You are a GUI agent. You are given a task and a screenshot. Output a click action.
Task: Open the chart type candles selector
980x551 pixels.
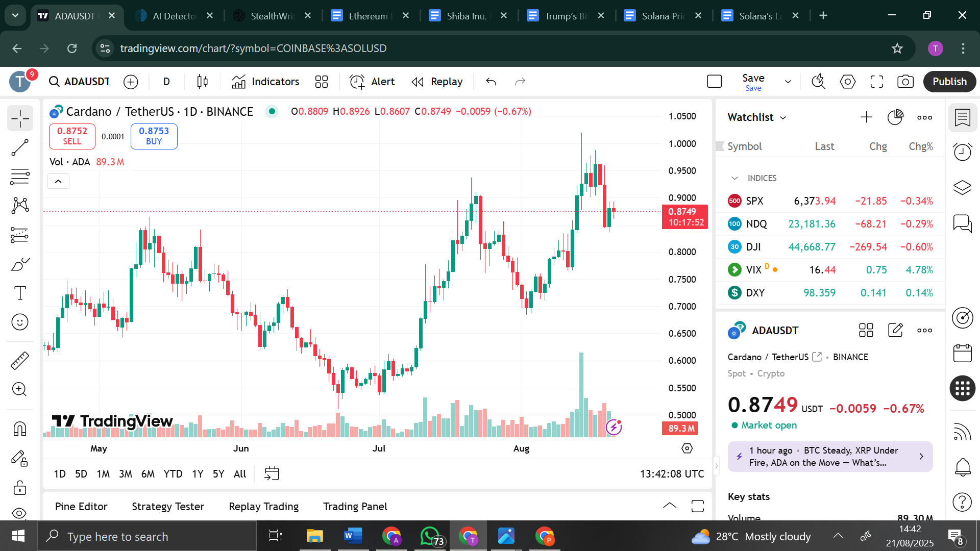coord(203,82)
